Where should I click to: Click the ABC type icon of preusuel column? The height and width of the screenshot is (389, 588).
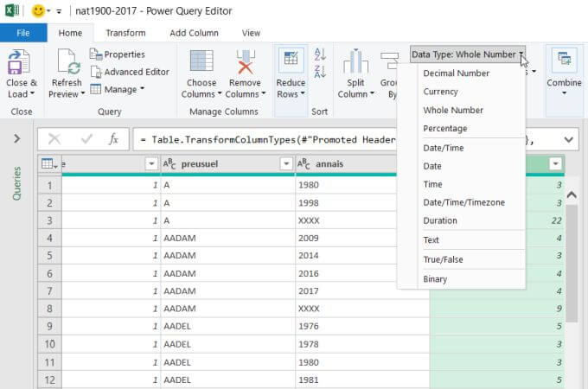169,163
